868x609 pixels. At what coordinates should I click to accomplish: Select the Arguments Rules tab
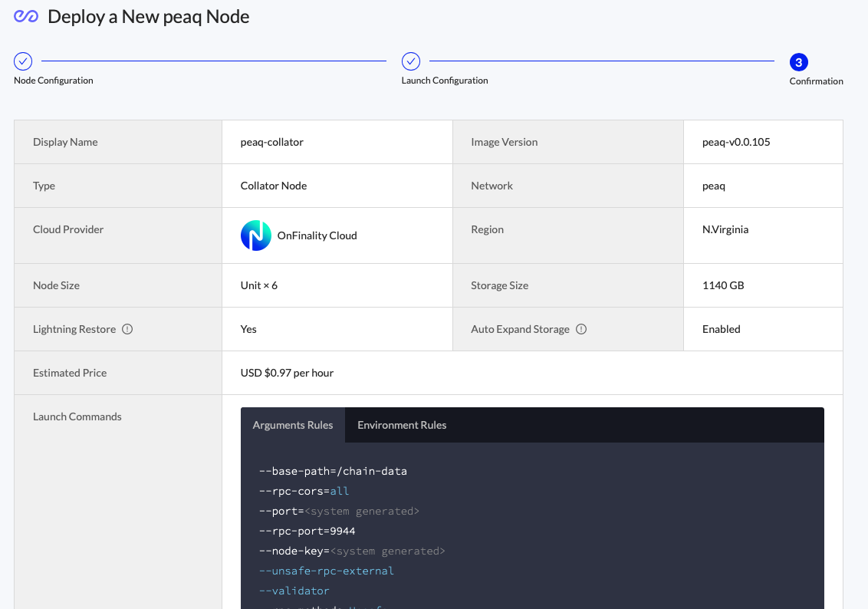click(293, 425)
